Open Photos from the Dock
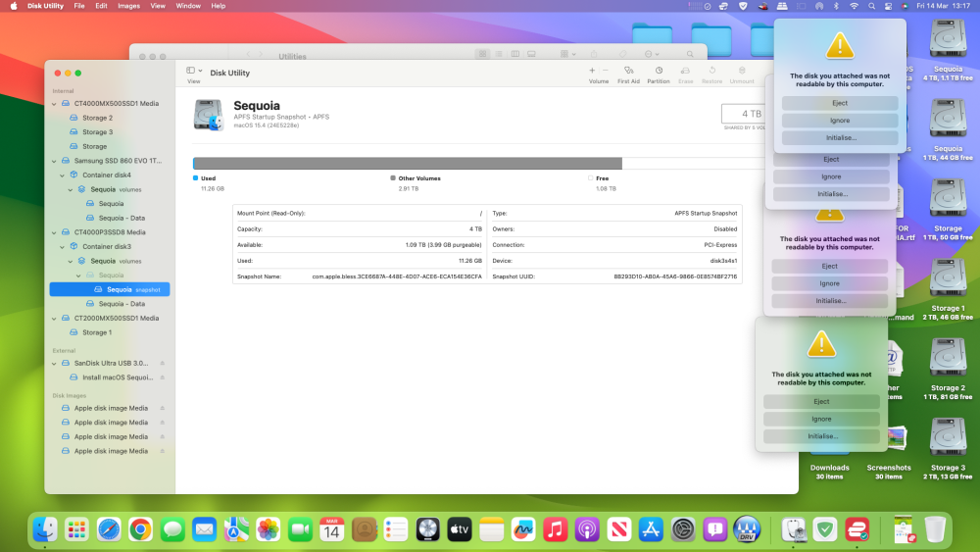Image resolution: width=980 pixels, height=552 pixels. 269,530
